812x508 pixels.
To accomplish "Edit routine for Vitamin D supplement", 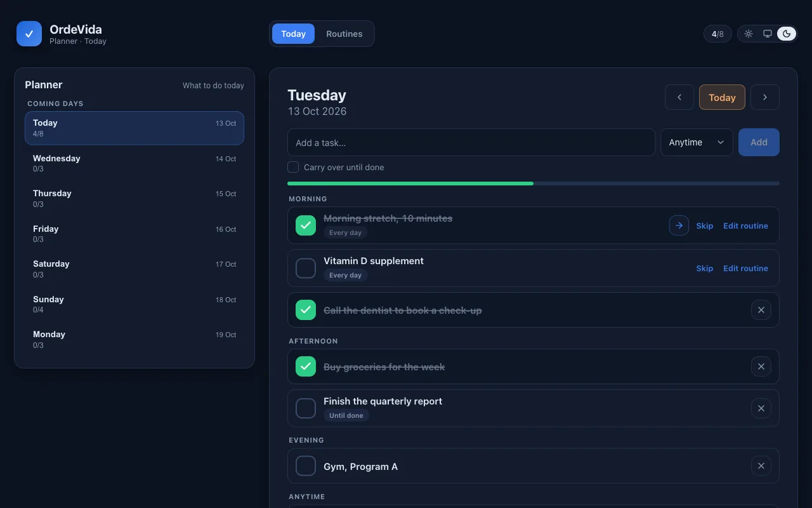I will [745, 268].
